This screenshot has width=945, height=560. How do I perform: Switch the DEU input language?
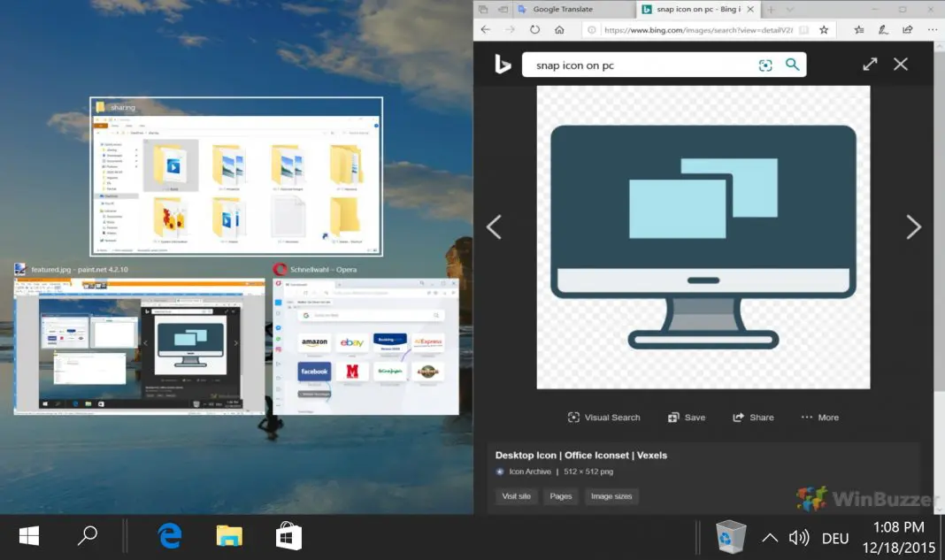point(835,538)
